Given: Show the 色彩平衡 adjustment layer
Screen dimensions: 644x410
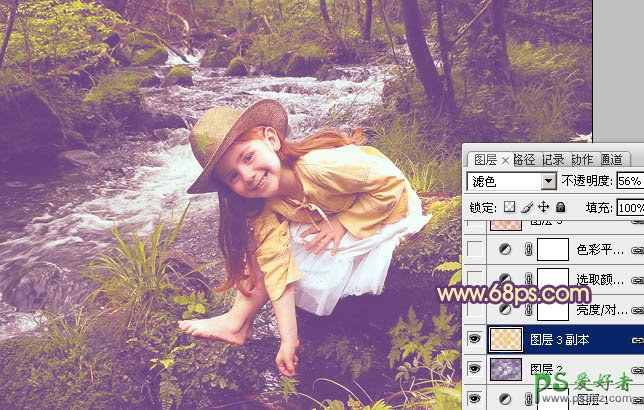Looking at the screenshot, I should pyautogui.click(x=474, y=250).
